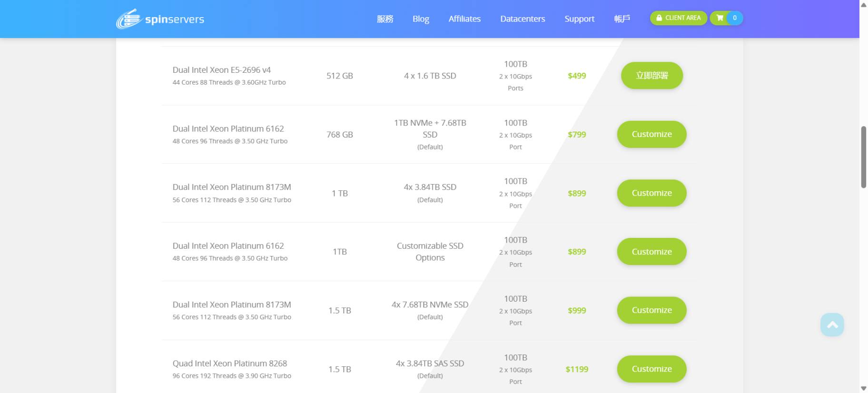Image resolution: width=868 pixels, height=393 pixels.
Task: Open the Affiliates menu item
Action: pos(464,19)
